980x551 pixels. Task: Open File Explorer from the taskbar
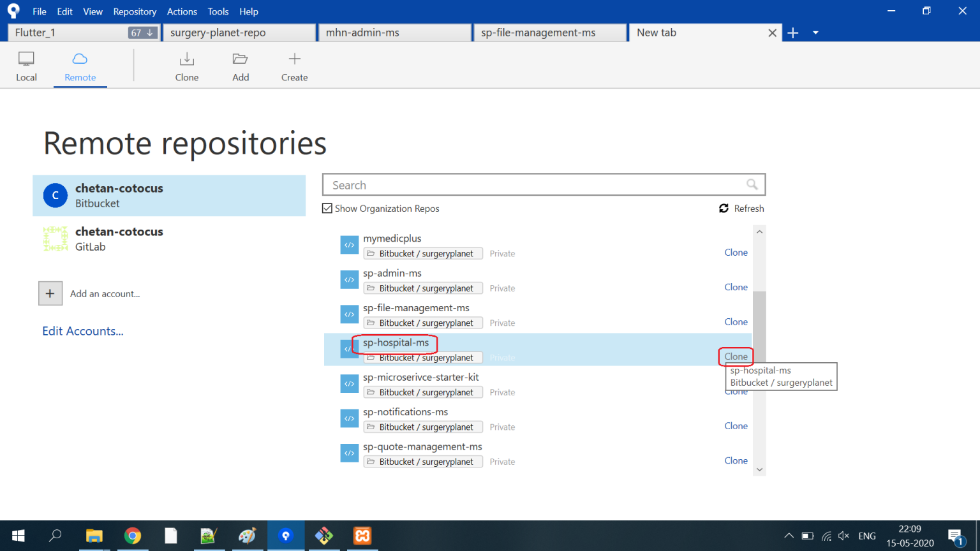pos(94,536)
